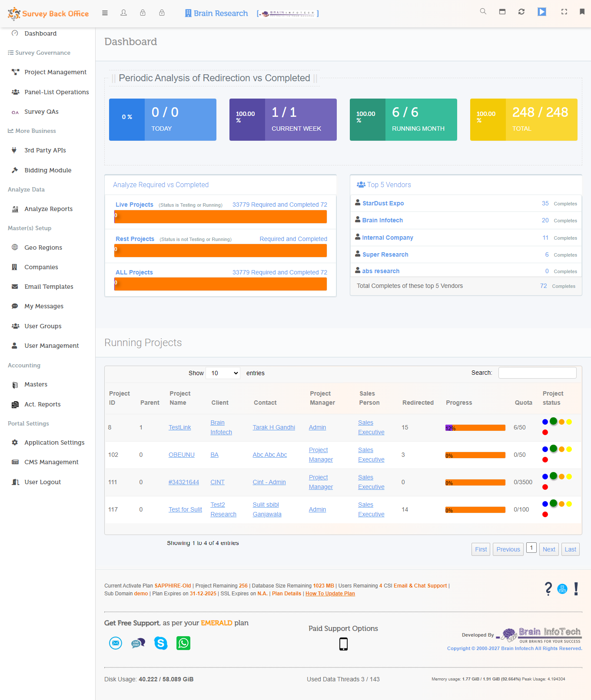The image size is (591, 700).
Task: Click the refresh icon in top bar
Action: click(x=521, y=12)
